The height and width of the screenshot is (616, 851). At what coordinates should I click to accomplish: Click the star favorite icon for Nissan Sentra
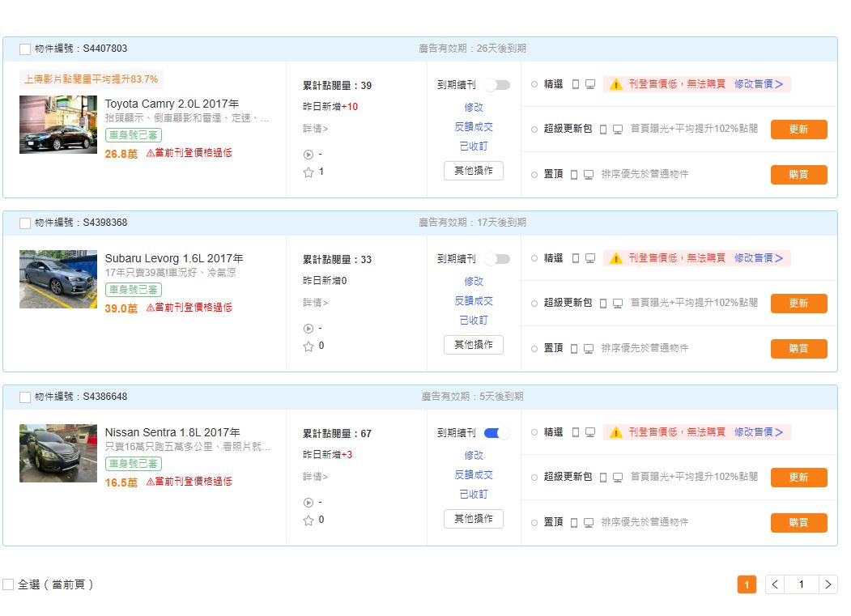tap(308, 520)
